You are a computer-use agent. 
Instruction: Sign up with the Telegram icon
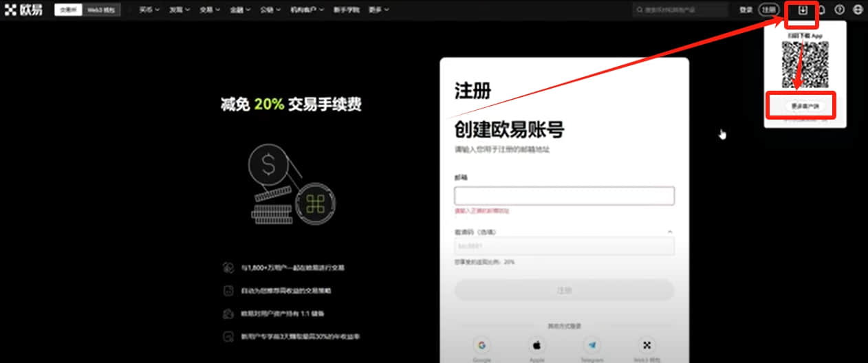coord(592,346)
